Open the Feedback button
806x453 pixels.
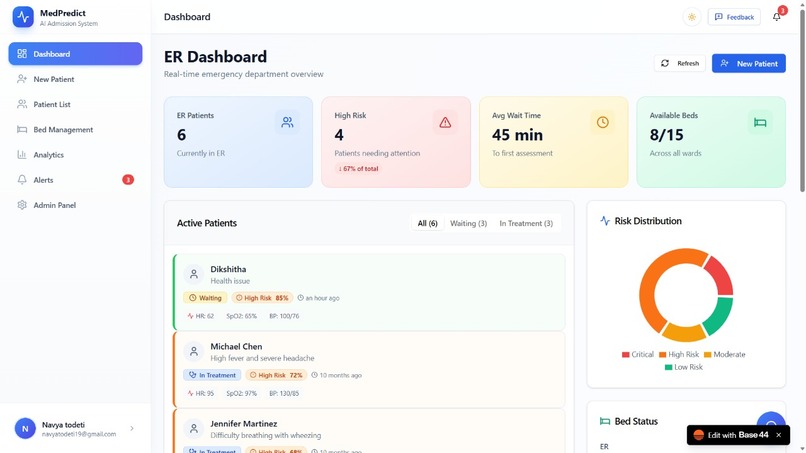pos(734,17)
